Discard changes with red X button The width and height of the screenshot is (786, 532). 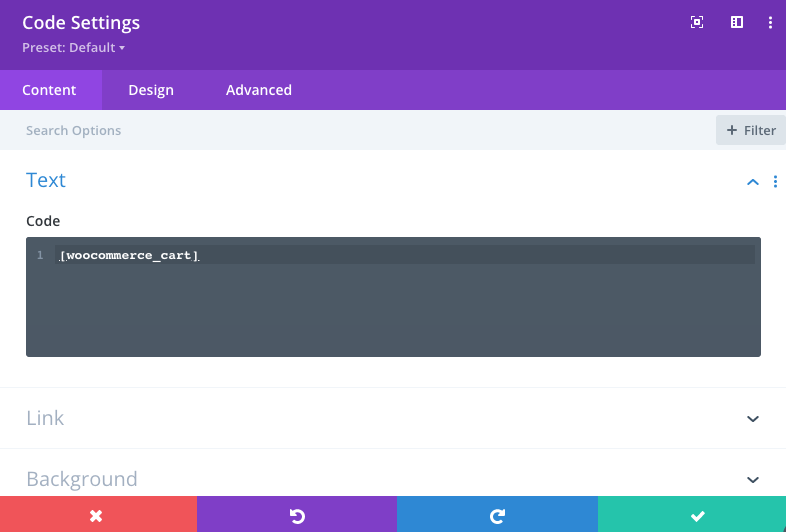tap(98, 514)
